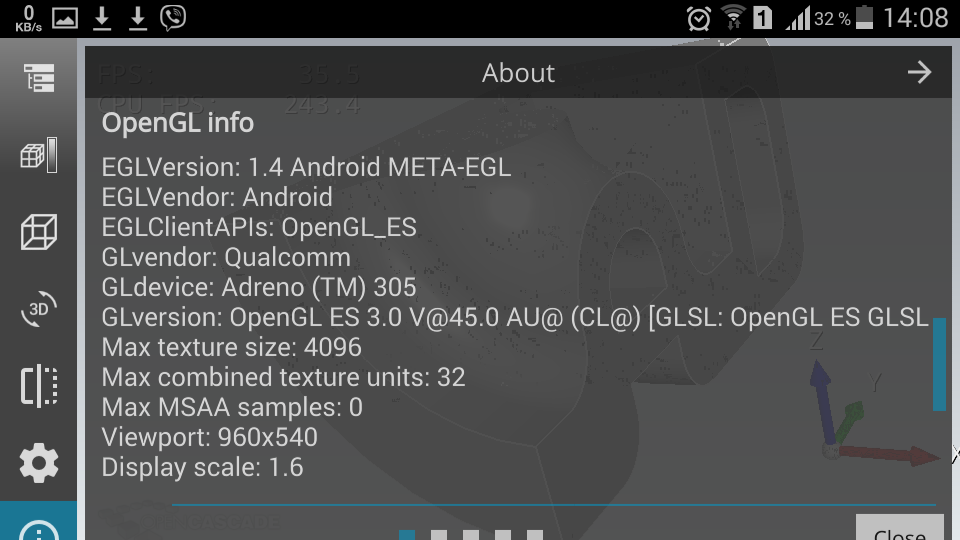
Task: Tap the info About icon in sidebar
Action: [38, 528]
